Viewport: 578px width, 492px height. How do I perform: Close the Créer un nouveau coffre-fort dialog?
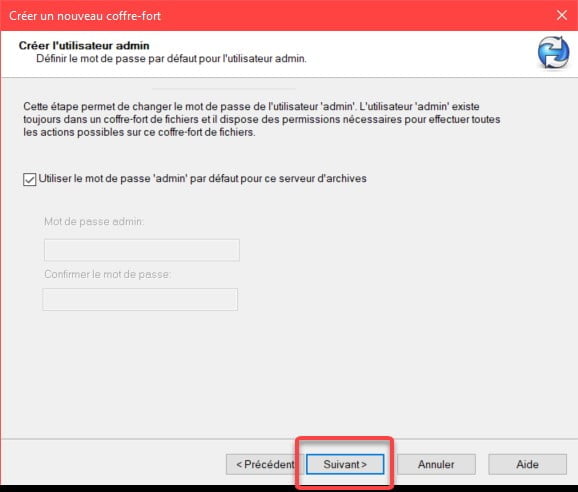(x=562, y=15)
